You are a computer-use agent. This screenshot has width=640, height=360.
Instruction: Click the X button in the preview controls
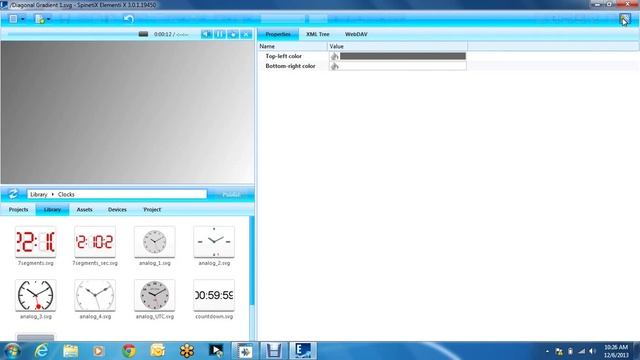click(x=246, y=34)
